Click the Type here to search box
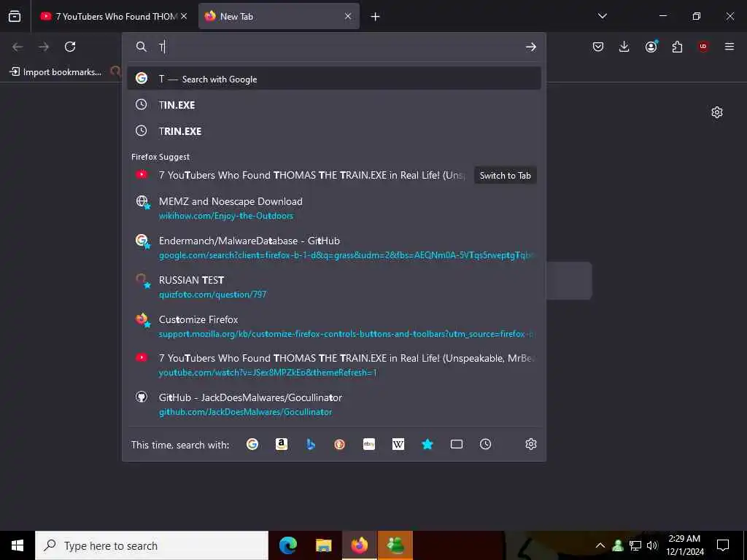The image size is (747, 560). [x=152, y=545]
